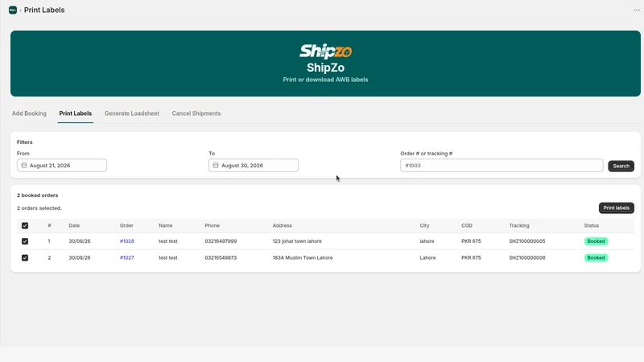Focus the Order # or tracking # field
644x362 pixels.
point(502,166)
